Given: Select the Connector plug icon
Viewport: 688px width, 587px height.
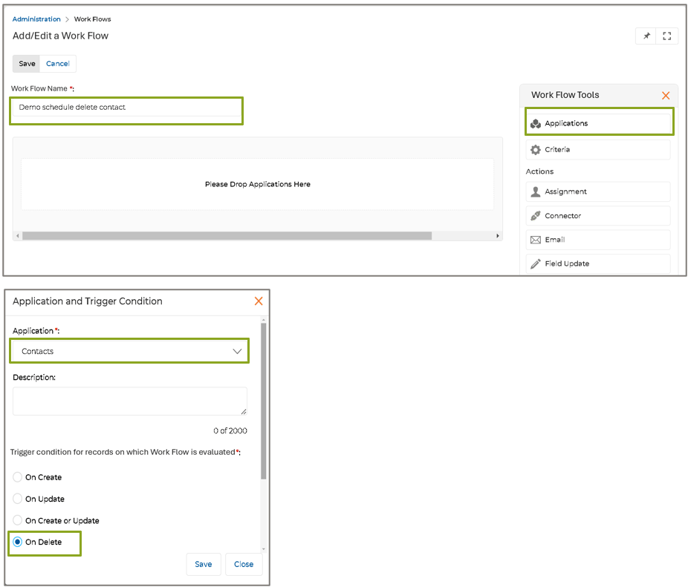Looking at the screenshot, I should click(536, 216).
